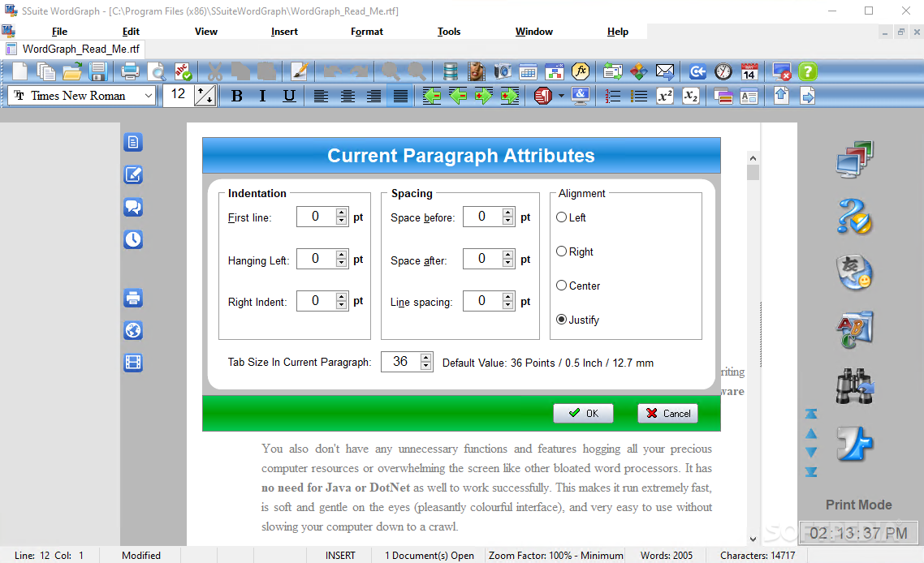The height and width of the screenshot is (563, 924).
Task: Open print preview magnifier icon
Action: click(x=156, y=72)
